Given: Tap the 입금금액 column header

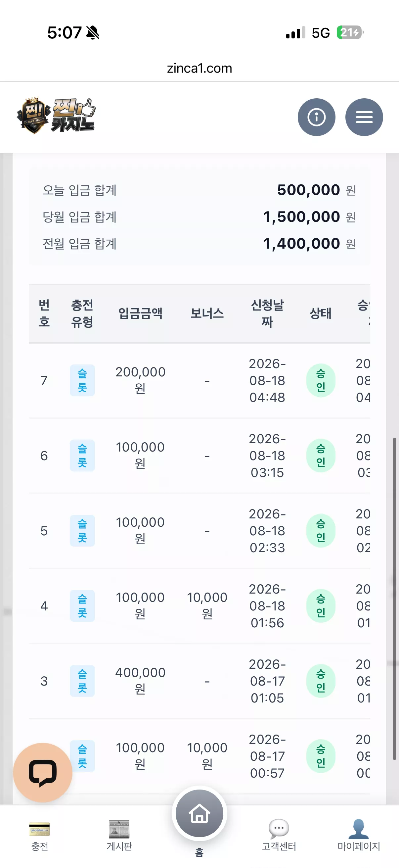Looking at the screenshot, I should coord(140,313).
